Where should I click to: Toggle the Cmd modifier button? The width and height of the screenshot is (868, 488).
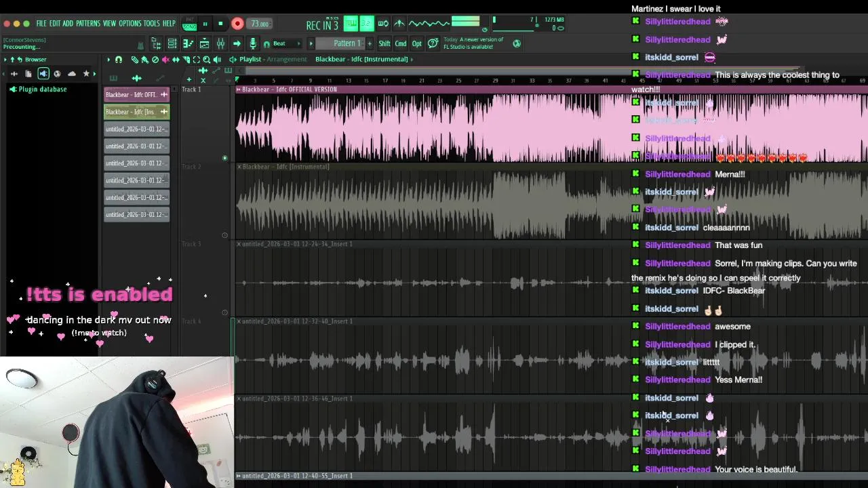tap(401, 43)
